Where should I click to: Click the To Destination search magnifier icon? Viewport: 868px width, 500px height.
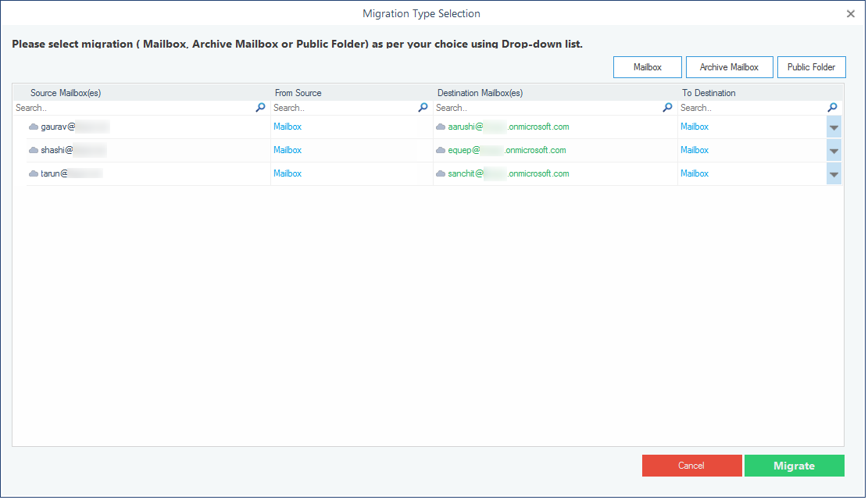point(833,107)
